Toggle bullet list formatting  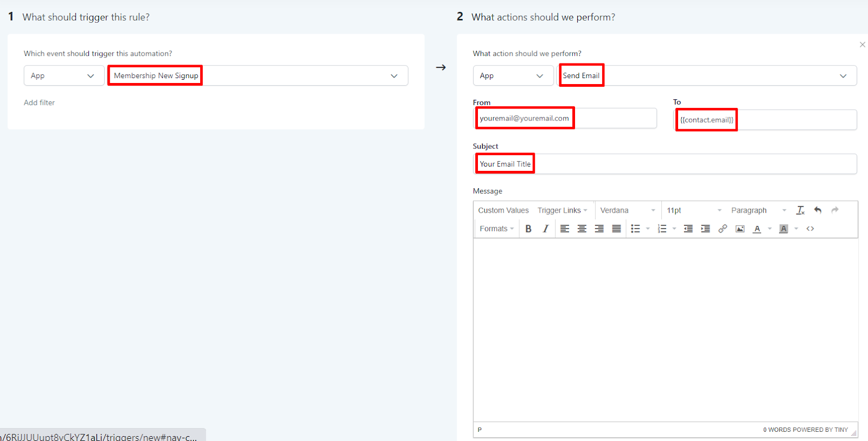(x=635, y=229)
